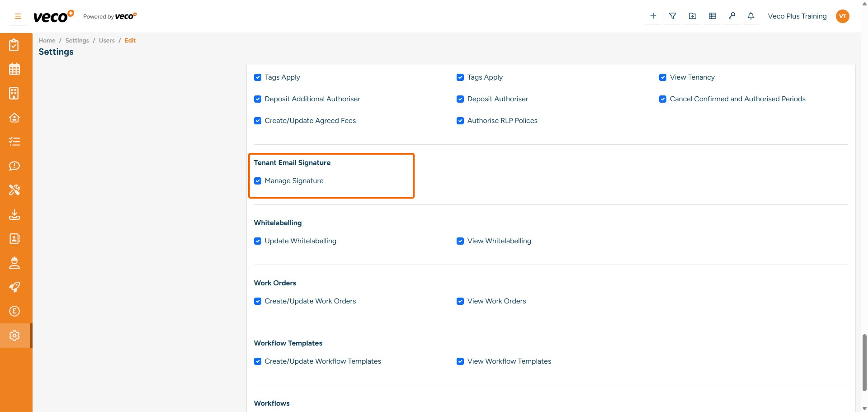Toggle View Workflow Templates off
Image resolution: width=868 pixels, height=412 pixels.
[460, 361]
